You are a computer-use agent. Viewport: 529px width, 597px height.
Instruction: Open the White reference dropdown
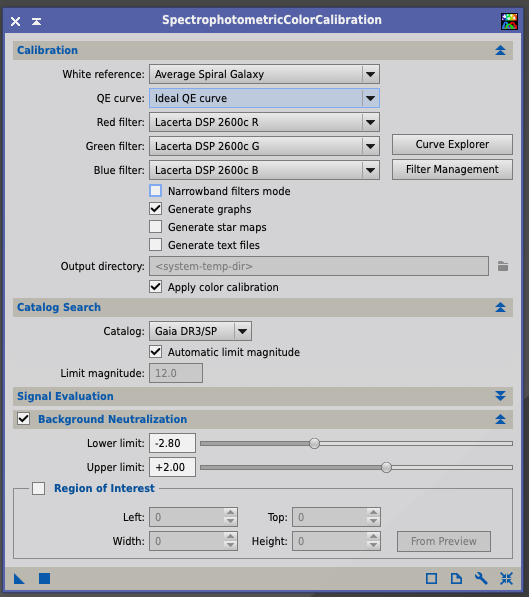coord(264,74)
